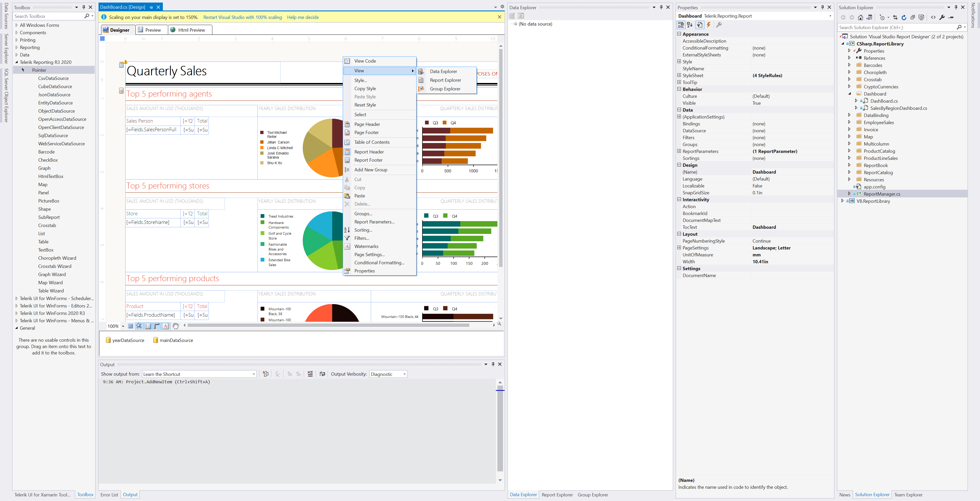
Task: Click the show grid icon in designer toolbar
Action: [x=130, y=326]
